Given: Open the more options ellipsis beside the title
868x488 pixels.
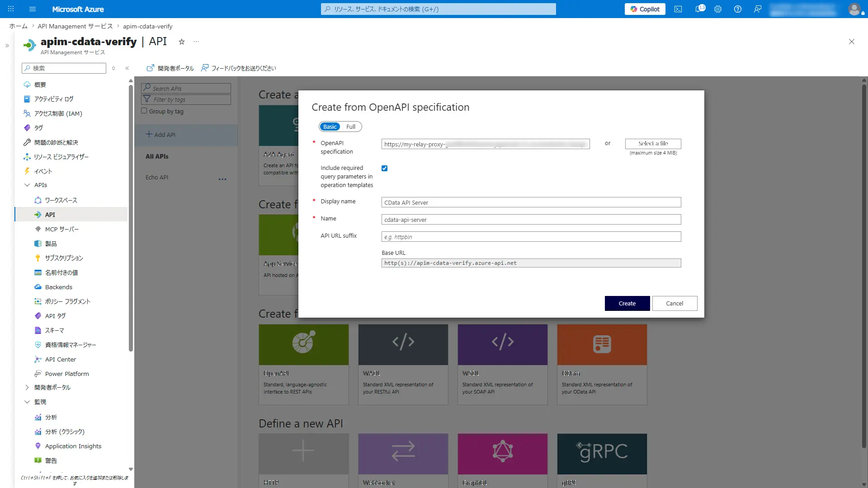Looking at the screenshot, I should (x=196, y=42).
